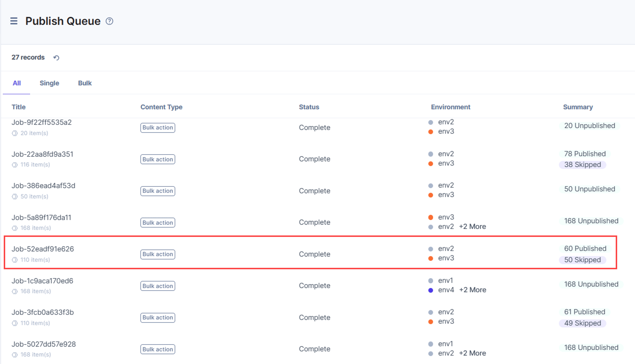Click 168 Unpublished badge for Job-5027dd57e928
The image size is (635, 364).
(x=591, y=348)
